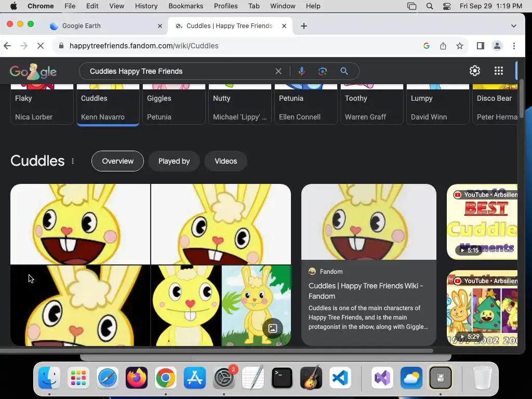532x399 pixels.
Task: Open the Petunia Ellen Connell card
Action: pos(306,104)
